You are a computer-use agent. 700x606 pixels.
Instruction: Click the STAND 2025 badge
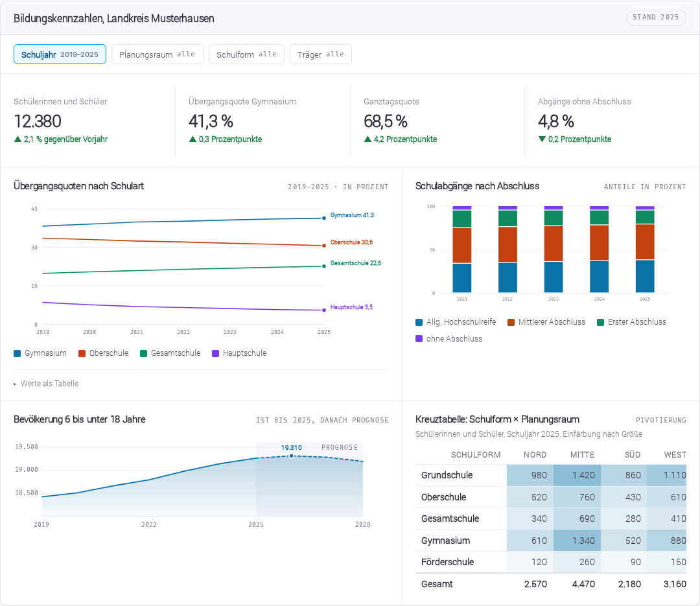[x=655, y=17]
